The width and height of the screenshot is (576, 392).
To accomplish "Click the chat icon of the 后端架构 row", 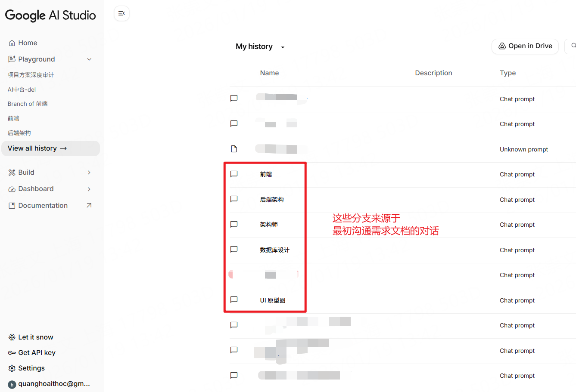I will (234, 199).
